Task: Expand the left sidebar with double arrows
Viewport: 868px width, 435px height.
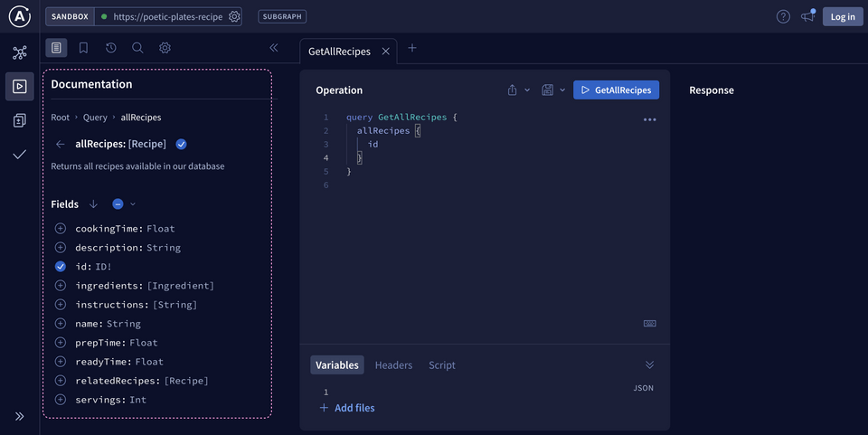Action: (19, 416)
